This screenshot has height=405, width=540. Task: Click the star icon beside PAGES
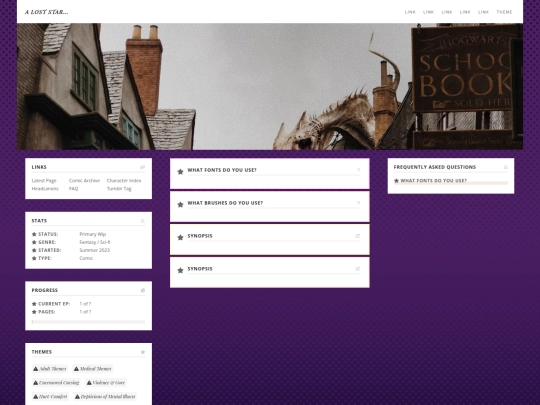click(x=34, y=312)
